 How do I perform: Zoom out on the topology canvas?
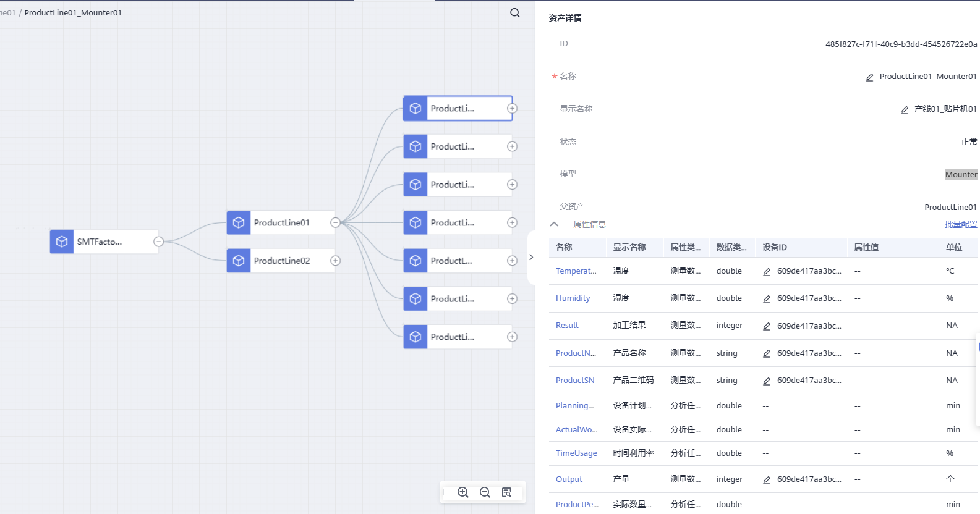[x=485, y=492]
